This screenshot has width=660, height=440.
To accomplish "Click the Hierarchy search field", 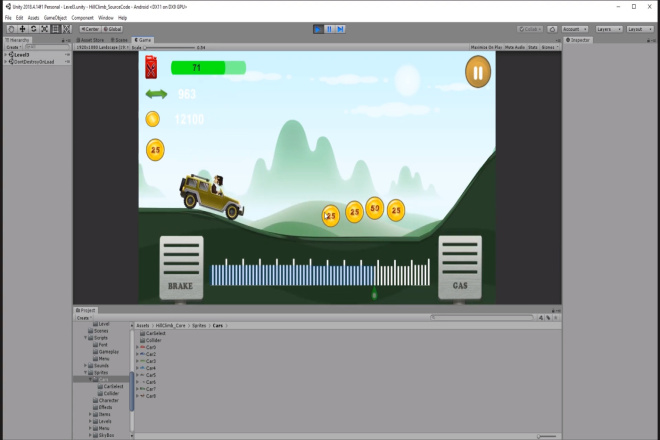I will pyautogui.click(x=47, y=47).
